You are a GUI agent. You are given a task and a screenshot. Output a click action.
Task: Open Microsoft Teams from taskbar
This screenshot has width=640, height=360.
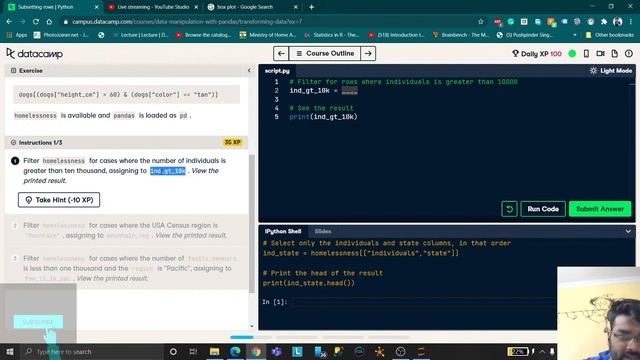click(x=276, y=351)
